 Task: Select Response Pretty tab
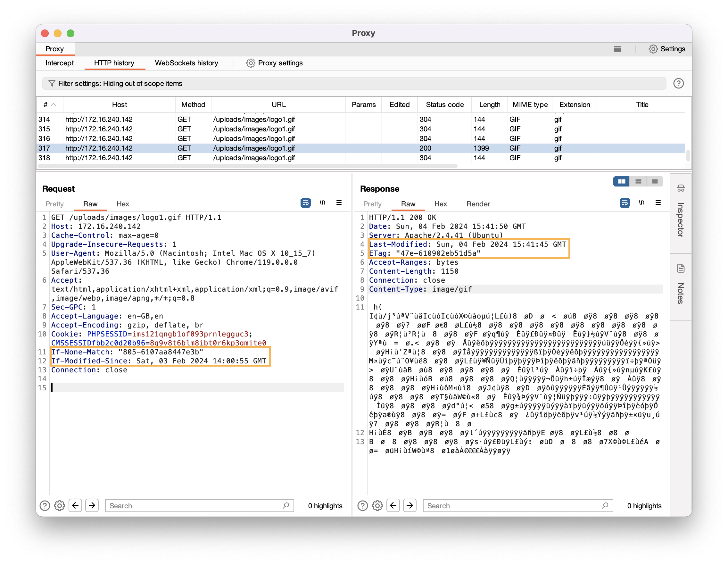pos(372,204)
